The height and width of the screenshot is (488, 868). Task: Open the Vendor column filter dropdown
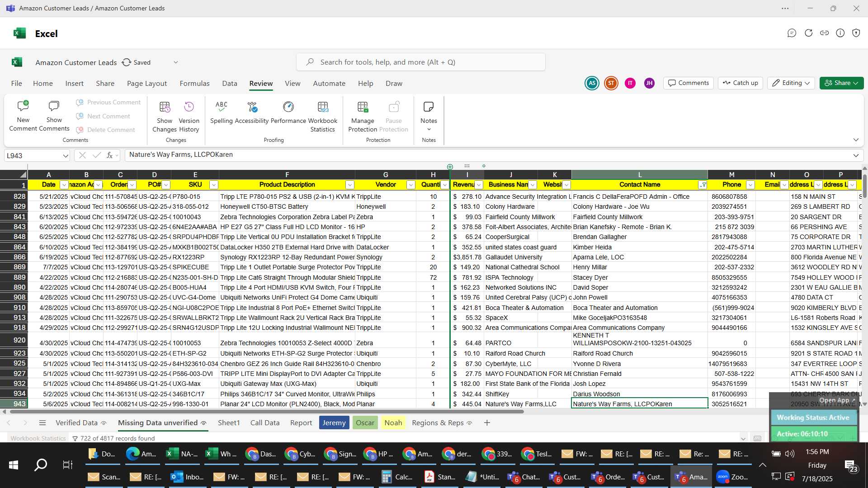(x=410, y=185)
